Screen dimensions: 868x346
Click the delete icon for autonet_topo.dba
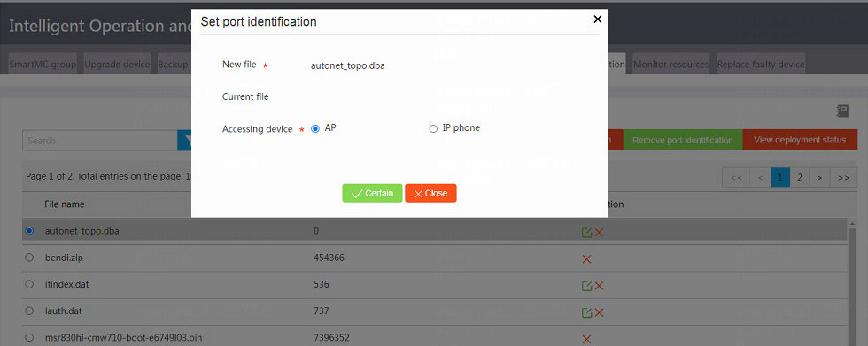tap(599, 232)
